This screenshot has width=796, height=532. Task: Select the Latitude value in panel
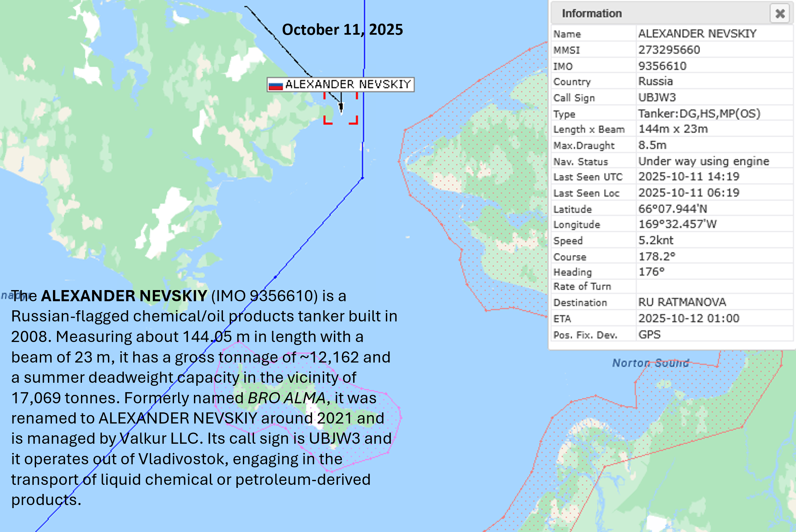[x=673, y=209]
